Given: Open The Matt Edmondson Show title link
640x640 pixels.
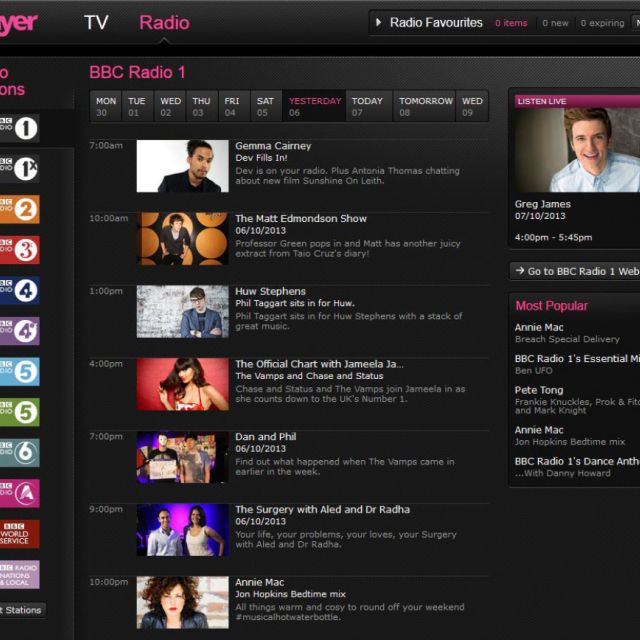Looking at the screenshot, I should pos(301,219).
